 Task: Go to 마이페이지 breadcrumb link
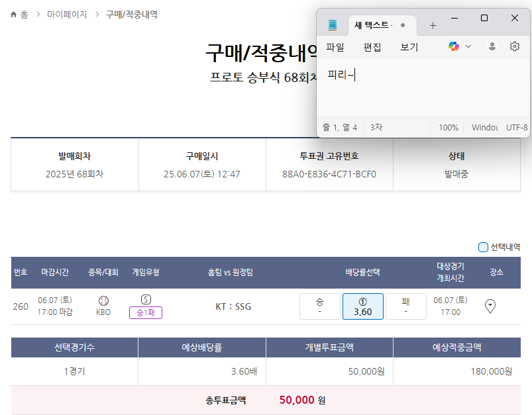click(x=67, y=14)
